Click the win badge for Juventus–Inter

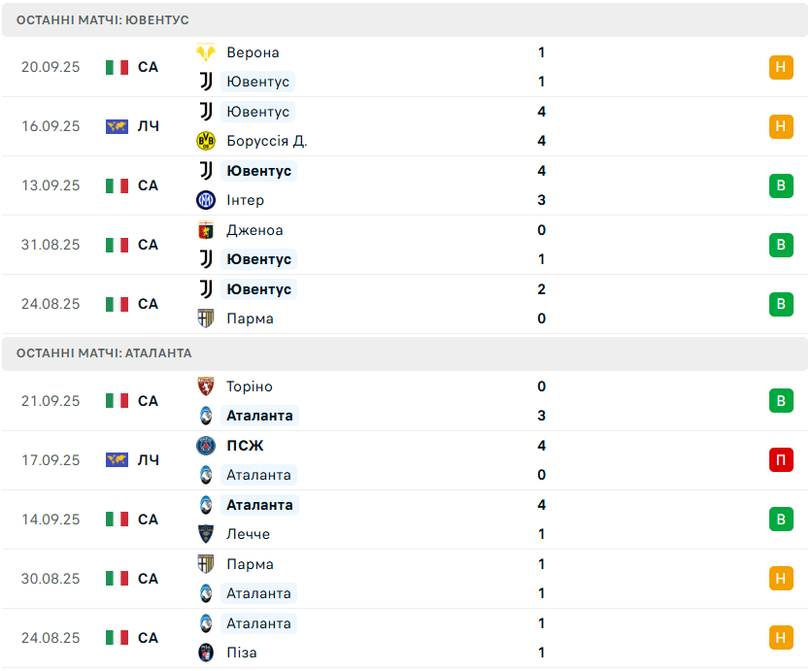tap(781, 185)
